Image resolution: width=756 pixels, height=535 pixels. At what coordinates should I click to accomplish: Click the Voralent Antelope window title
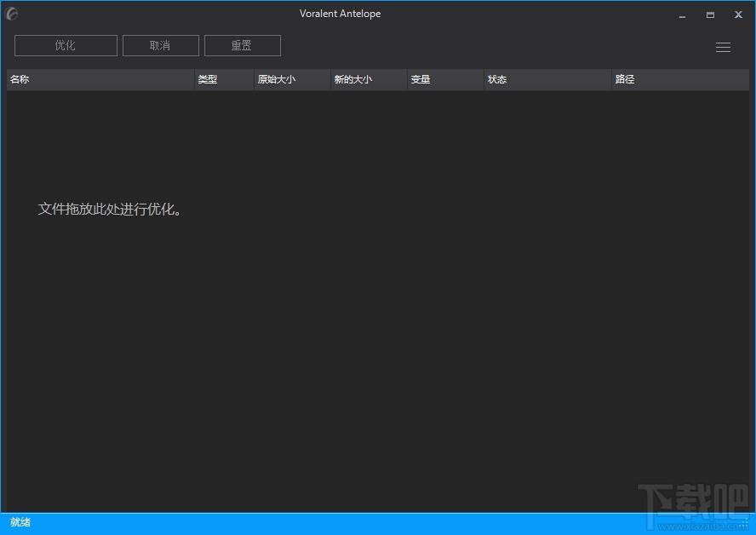click(x=340, y=14)
